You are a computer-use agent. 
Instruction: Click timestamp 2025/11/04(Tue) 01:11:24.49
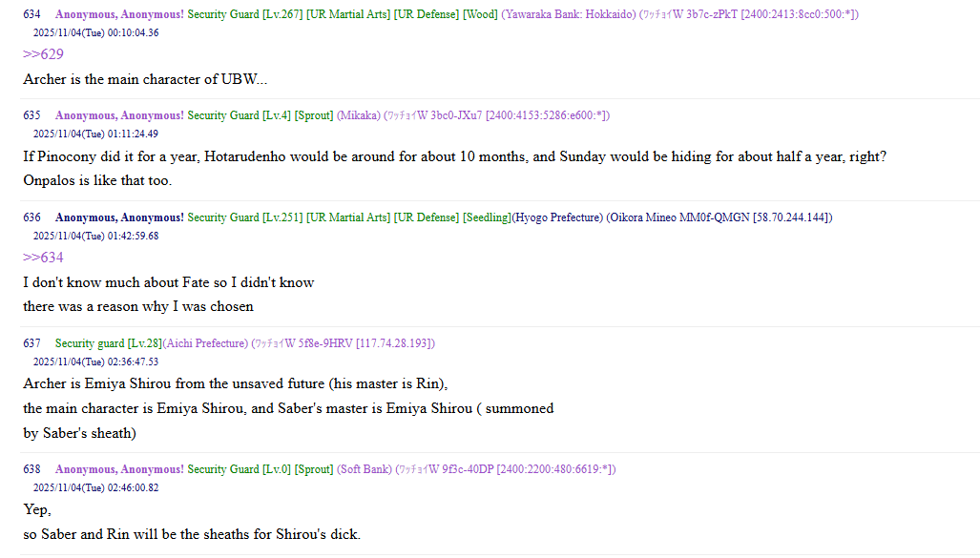pyautogui.click(x=95, y=134)
